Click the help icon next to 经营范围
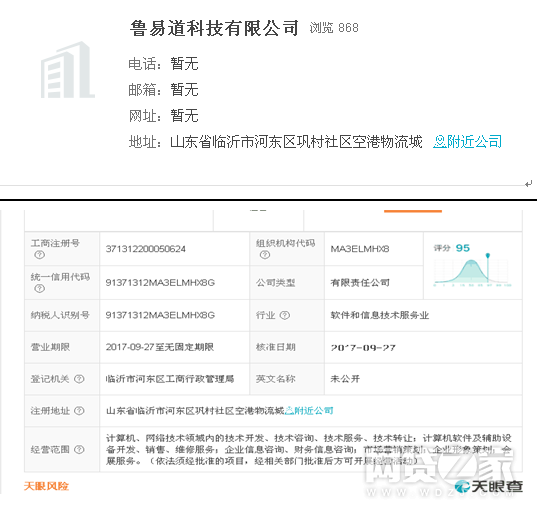The image size is (537, 507). 79,449
